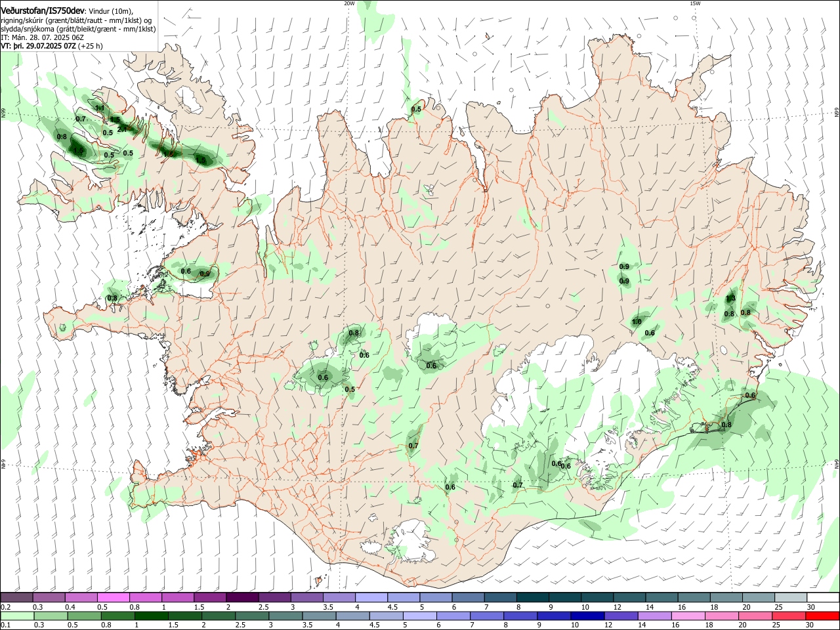Select the 'VT: þri. 29.07.2025 07Z' valid time
Viewport: 840px width, 630px height.
tap(38, 46)
